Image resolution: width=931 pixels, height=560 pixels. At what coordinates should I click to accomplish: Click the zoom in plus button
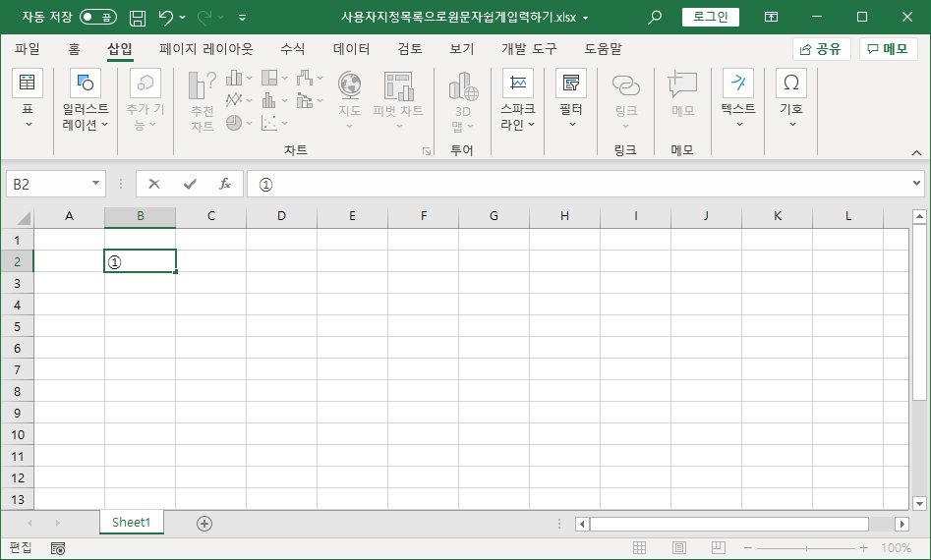click(x=864, y=548)
